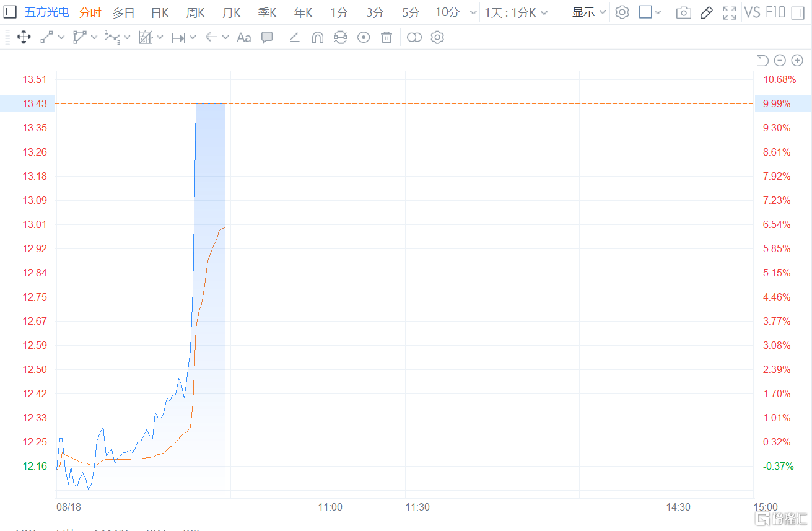Delete drawings with the trash icon

[x=386, y=38]
